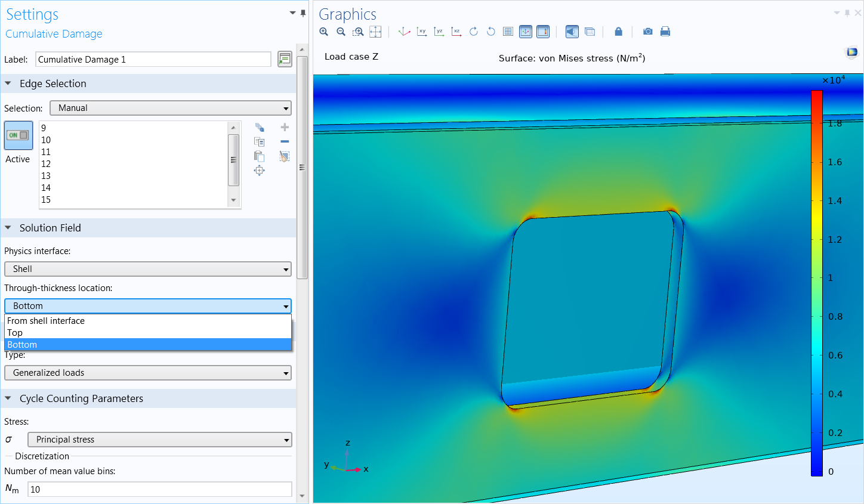Lock the view using the padlock icon
Image resolution: width=864 pixels, height=504 pixels.
(619, 32)
